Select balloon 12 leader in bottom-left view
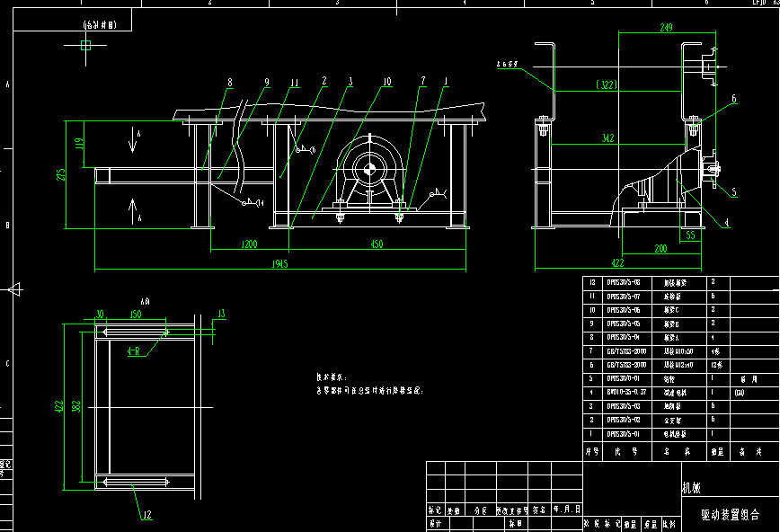780x532 pixels. pyautogui.click(x=146, y=515)
